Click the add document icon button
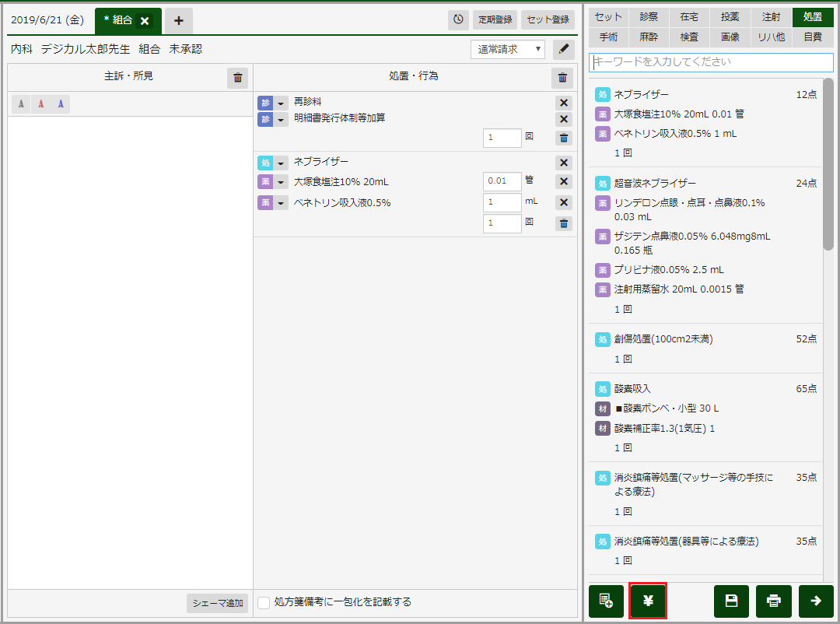Image resolution: width=840 pixels, height=624 pixels. pyautogui.click(x=606, y=601)
